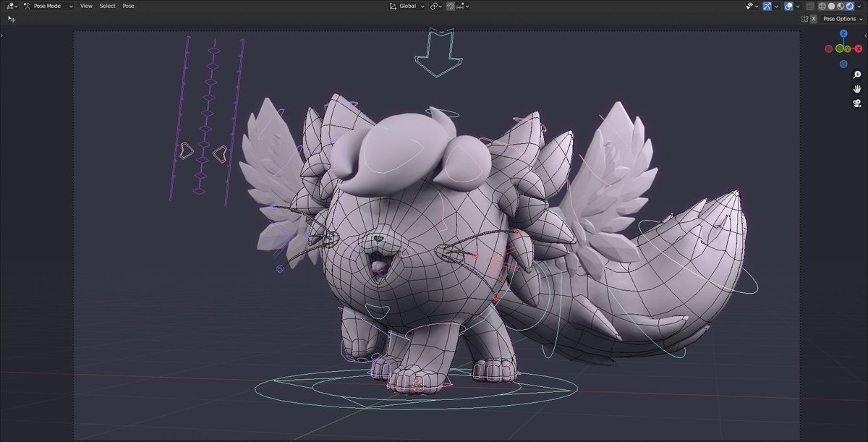Click the negative Z blue dot on gizmo
868x442 pixels.
click(x=843, y=64)
